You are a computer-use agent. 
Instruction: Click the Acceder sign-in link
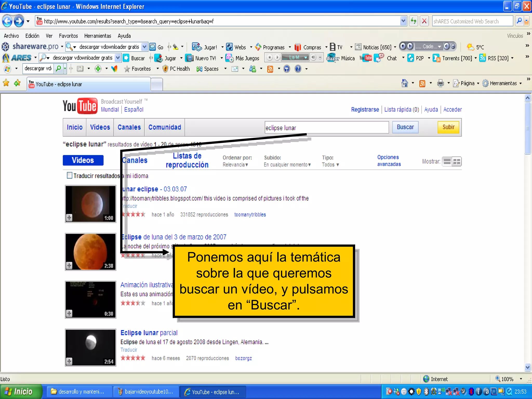[x=453, y=110]
